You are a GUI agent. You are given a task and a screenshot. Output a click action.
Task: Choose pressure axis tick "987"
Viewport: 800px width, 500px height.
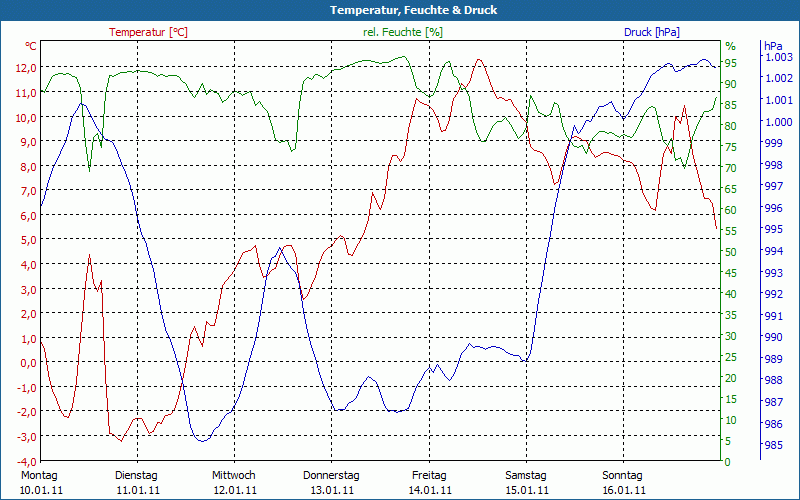pos(773,402)
